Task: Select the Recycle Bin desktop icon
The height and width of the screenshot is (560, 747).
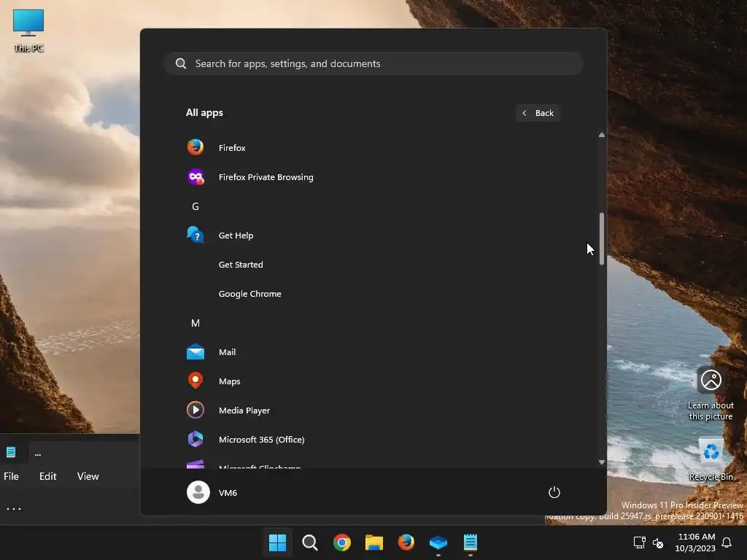Action: pos(711,459)
